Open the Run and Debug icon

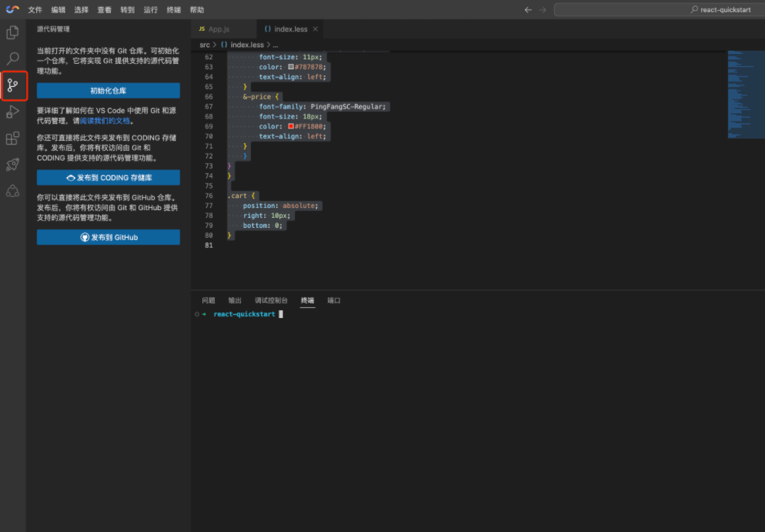(12, 112)
